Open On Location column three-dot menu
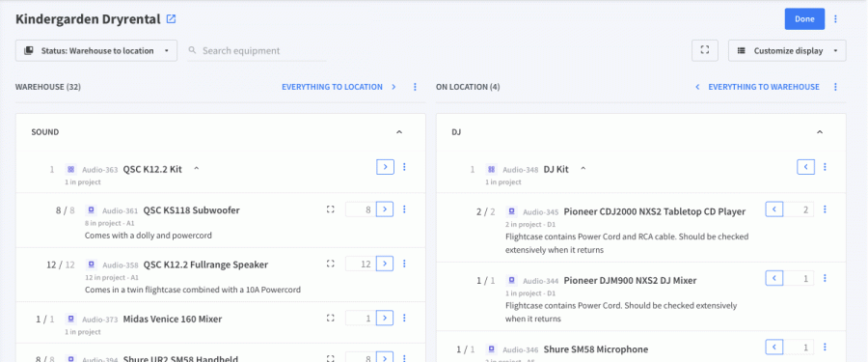Screen dimensions: 868x362 [x=836, y=87]
